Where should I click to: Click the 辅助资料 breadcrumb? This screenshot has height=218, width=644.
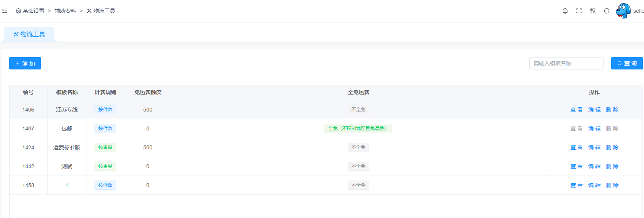pyautogui.click(x=65, y=11)
